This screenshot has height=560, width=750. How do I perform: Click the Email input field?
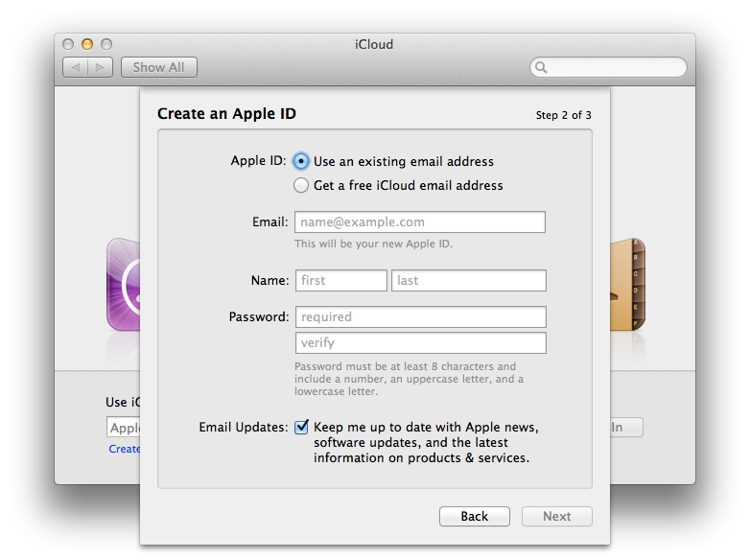coord(420,222)
